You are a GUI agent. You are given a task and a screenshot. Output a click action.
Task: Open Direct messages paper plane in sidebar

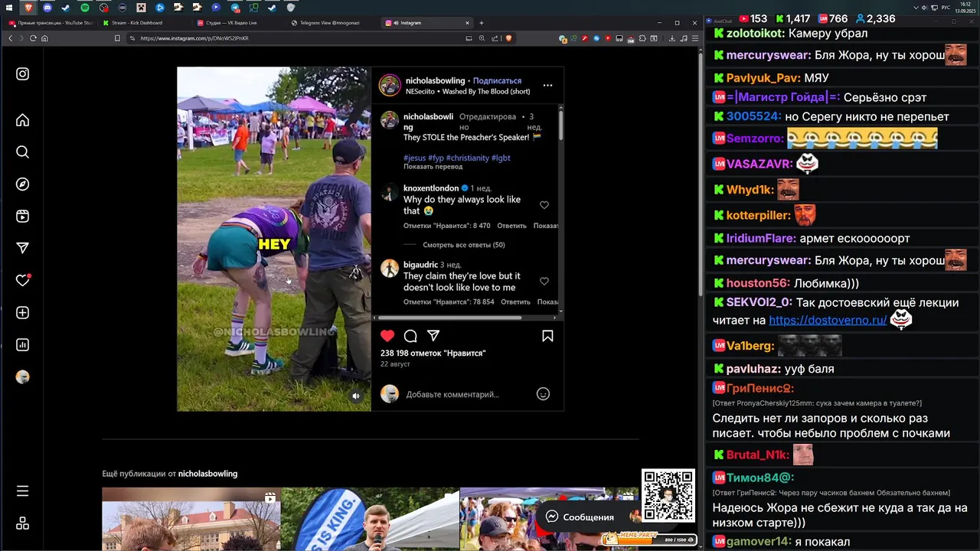pyautogui.click(x=22, y=248)
